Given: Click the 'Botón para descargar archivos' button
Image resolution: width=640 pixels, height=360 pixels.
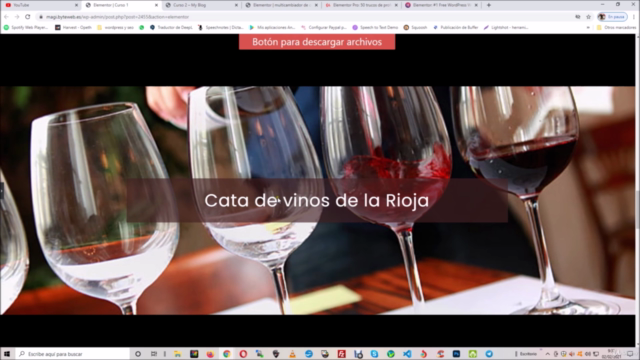Looking at the screenshot, I should coord(317,42).
